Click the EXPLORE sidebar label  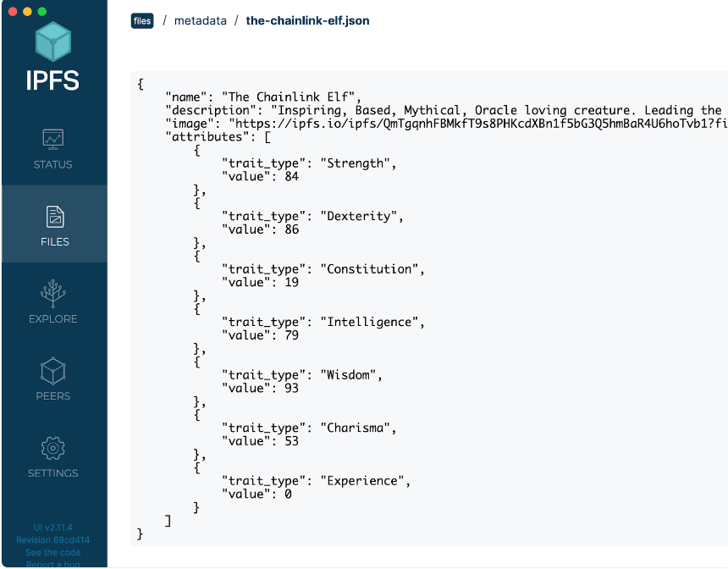coord(53,318)
